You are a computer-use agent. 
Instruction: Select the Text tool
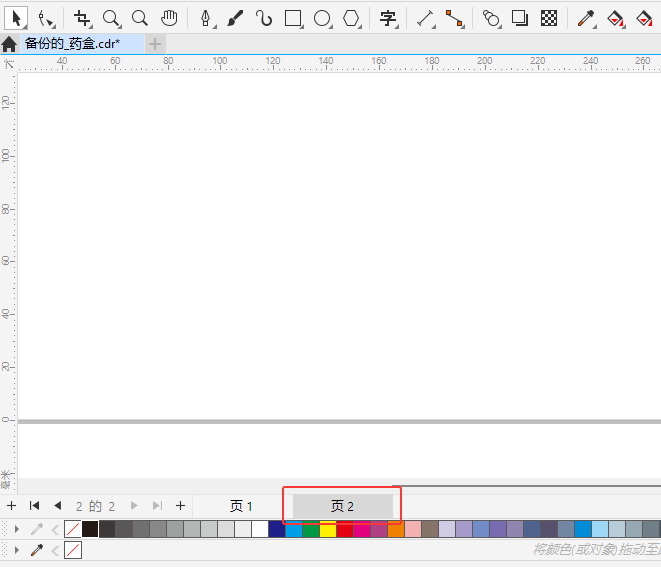click(388, 19)
